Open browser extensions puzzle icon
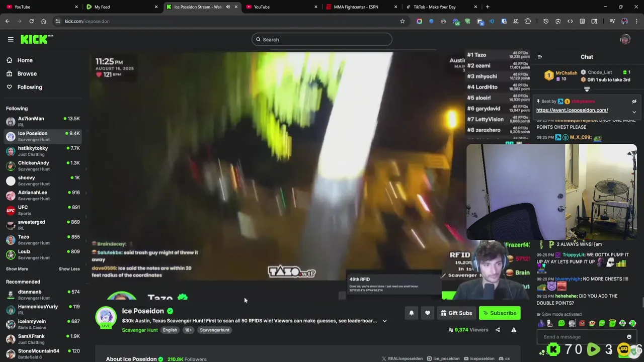This screenshot has width=644, height=362. pos(528,21)
